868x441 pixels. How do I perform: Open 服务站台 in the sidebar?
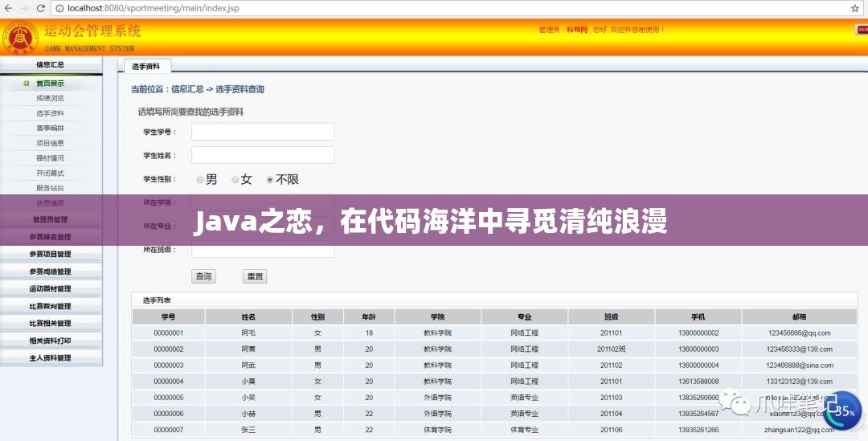51,188
